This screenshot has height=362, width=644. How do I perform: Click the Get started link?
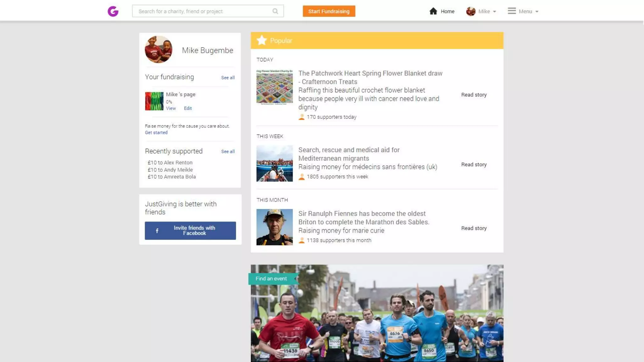156,133
